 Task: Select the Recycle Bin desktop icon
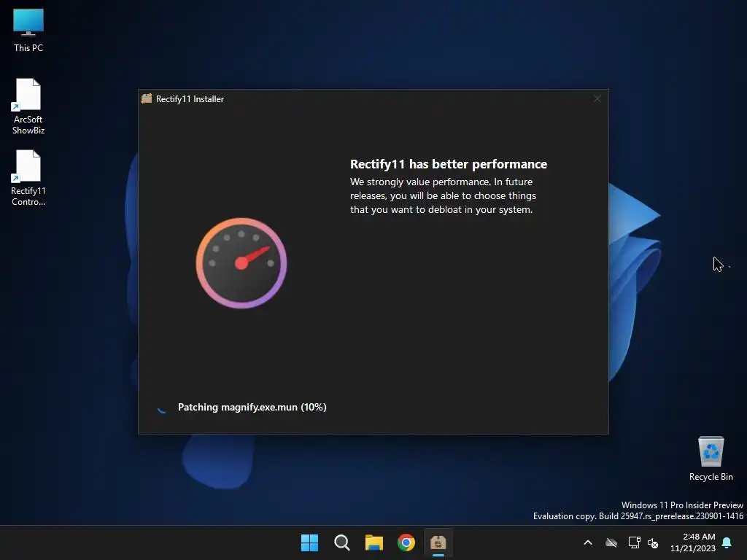pos(711,459)
